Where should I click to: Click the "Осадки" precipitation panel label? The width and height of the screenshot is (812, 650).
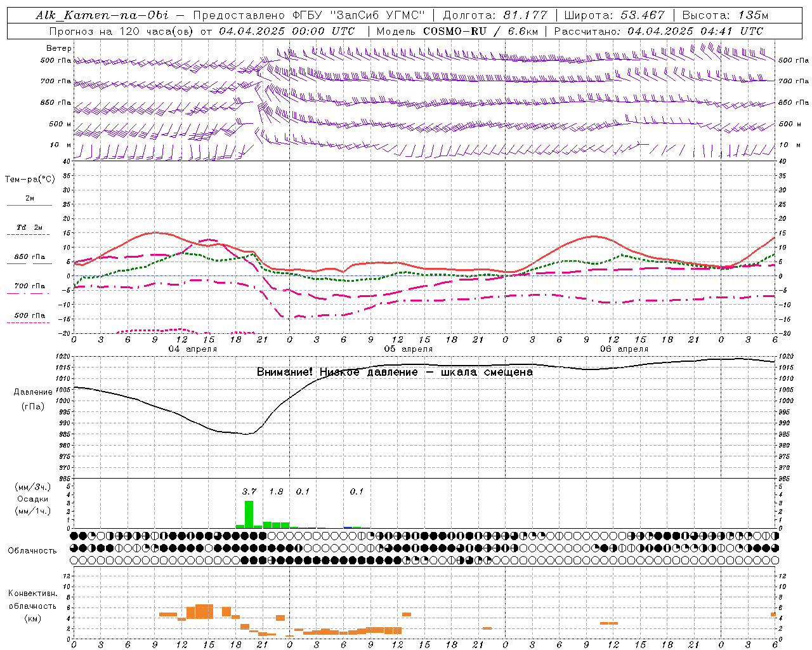tap(33, 499)
